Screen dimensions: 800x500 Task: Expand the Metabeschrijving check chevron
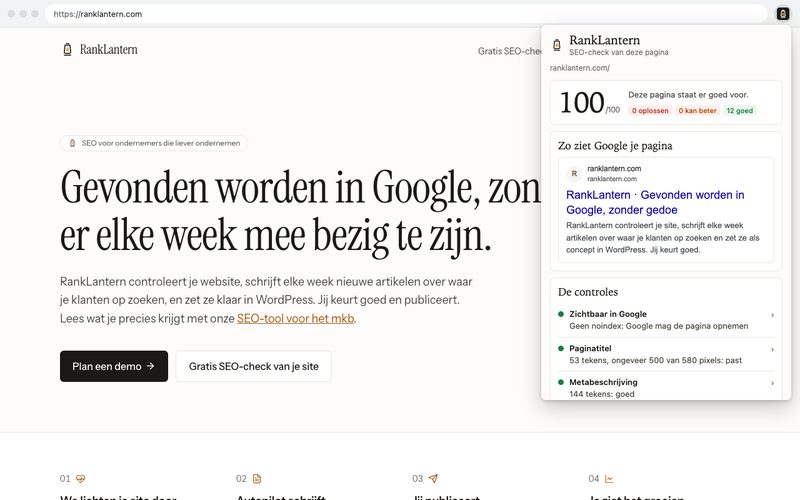(x=772, y=383)
